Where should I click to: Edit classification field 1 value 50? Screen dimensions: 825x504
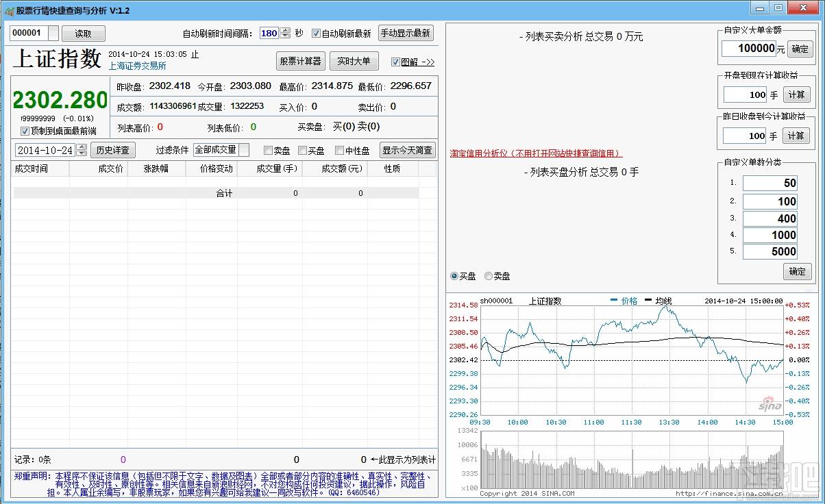[x=770, y=183]
